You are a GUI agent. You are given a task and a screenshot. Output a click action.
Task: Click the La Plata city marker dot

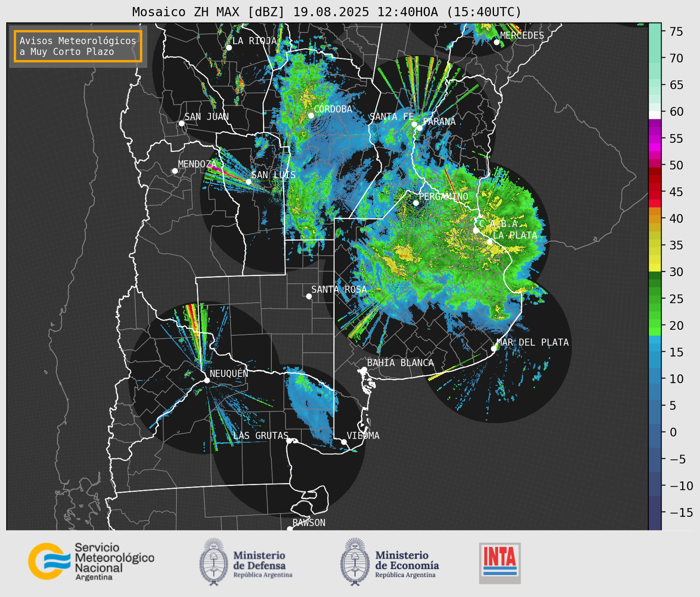coord(490,242)
